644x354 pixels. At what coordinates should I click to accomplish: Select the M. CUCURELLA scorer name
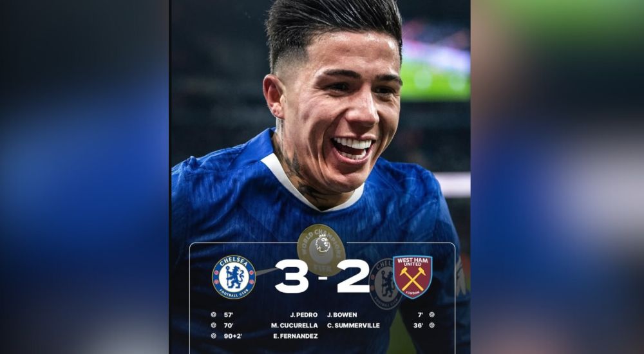pyautogui.click(x=294, y=326)
